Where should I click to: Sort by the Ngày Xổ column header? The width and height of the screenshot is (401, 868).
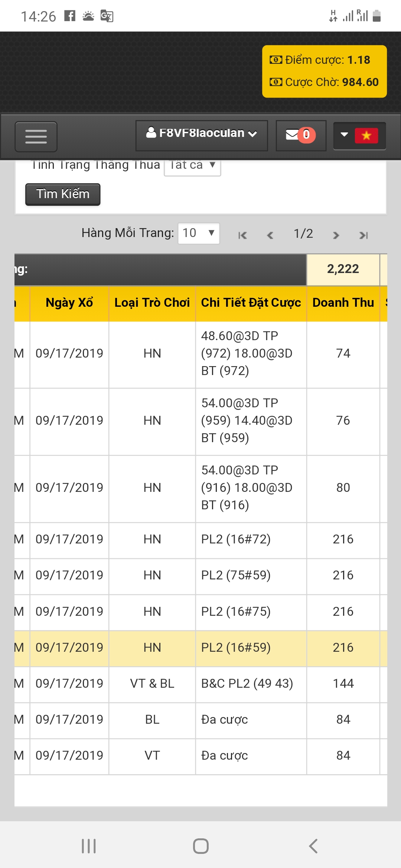click(69, 303)
